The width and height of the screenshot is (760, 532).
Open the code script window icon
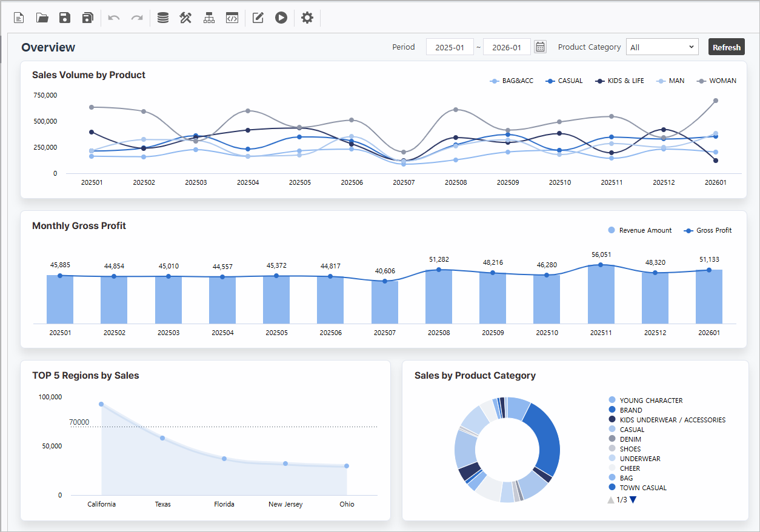point(232,18)
